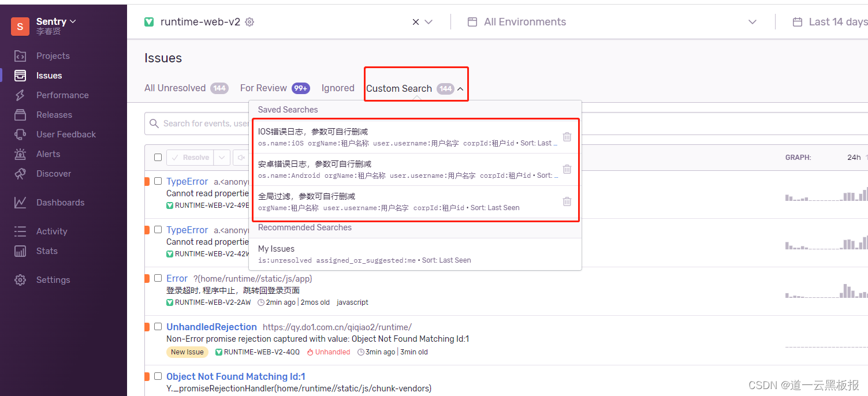Viewport: 868px width, 396px height.
Task: Open Projects icon in sidebar
Action: pos(20,56)
